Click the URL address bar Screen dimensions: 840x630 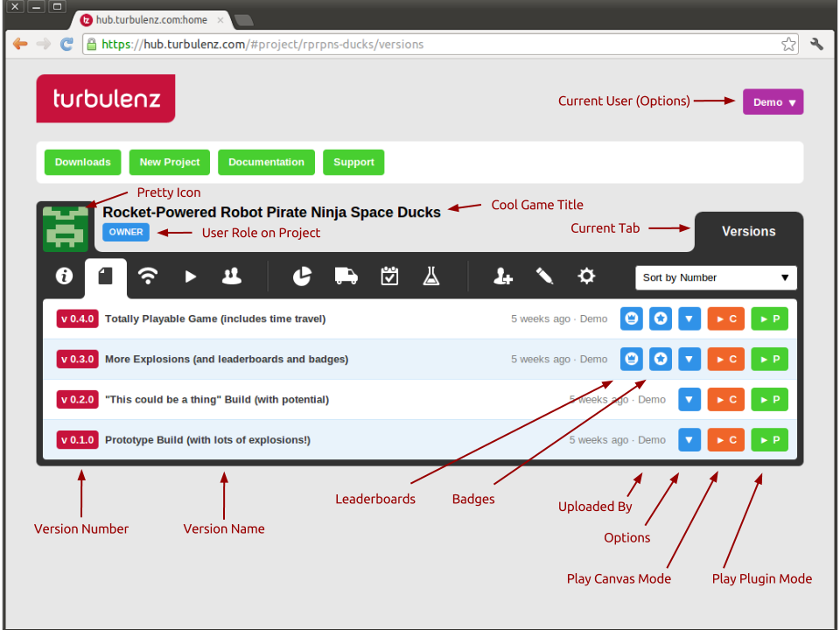440,44
